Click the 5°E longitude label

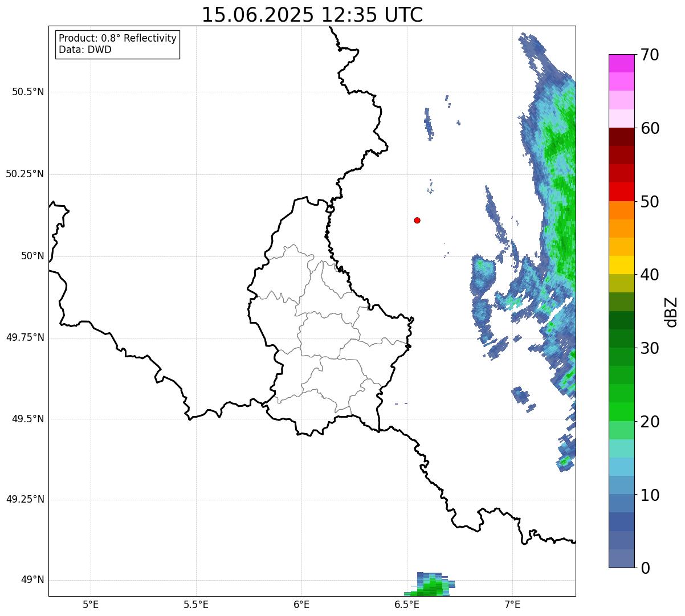click(x=91, y=604)
